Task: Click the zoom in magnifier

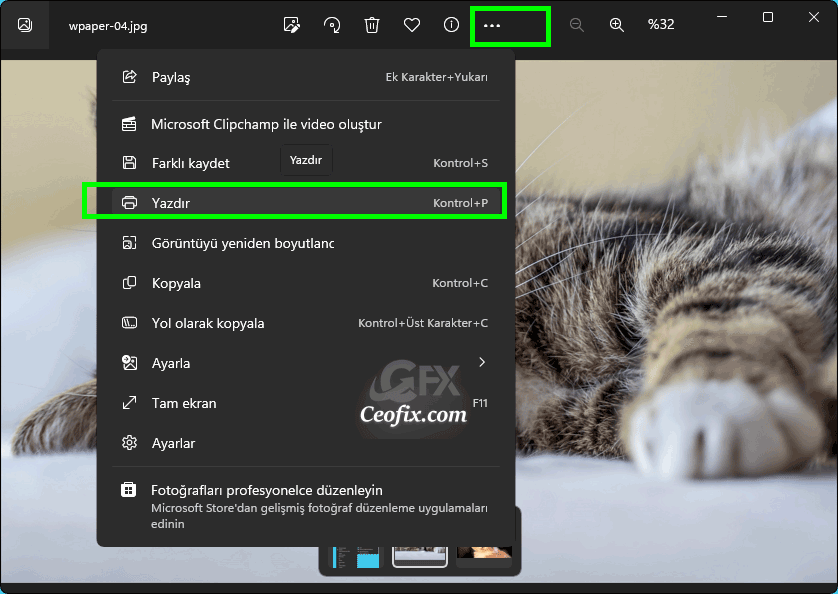Action: (x=616, y=25)
